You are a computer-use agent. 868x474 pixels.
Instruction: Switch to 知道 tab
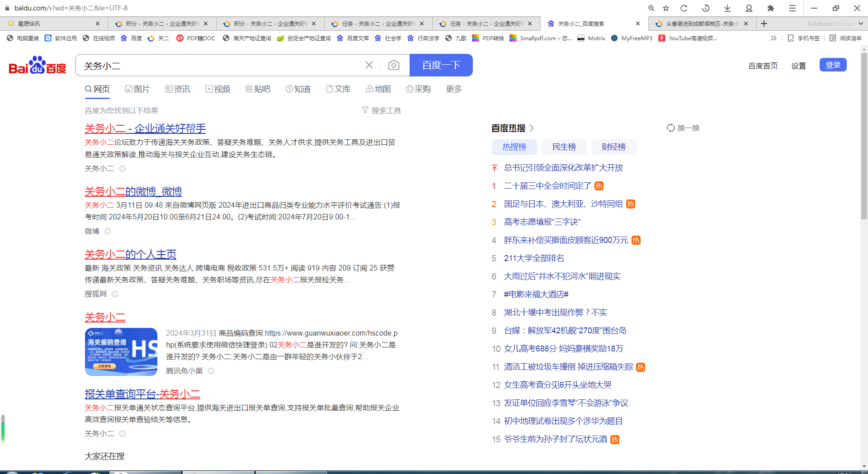coord(298,89)
